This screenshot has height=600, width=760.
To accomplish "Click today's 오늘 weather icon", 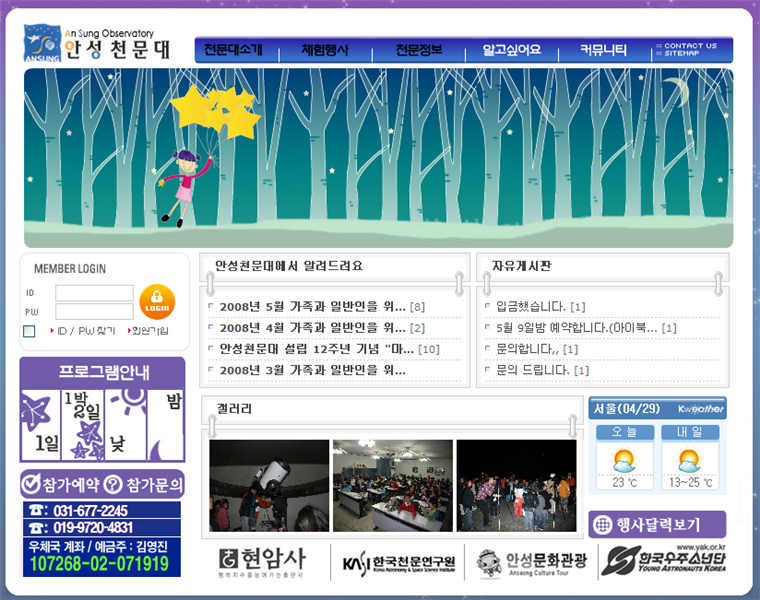I will [x=624, y=461].
